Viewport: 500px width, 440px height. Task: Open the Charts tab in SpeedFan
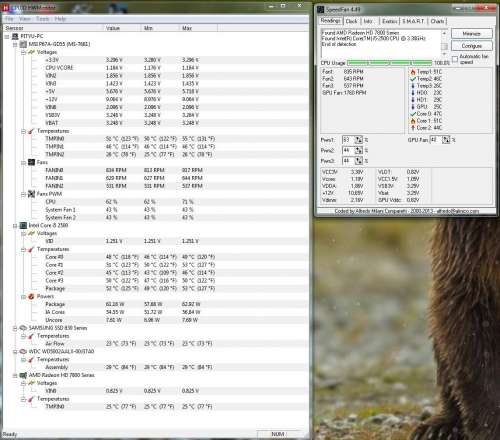click(437, 21)
